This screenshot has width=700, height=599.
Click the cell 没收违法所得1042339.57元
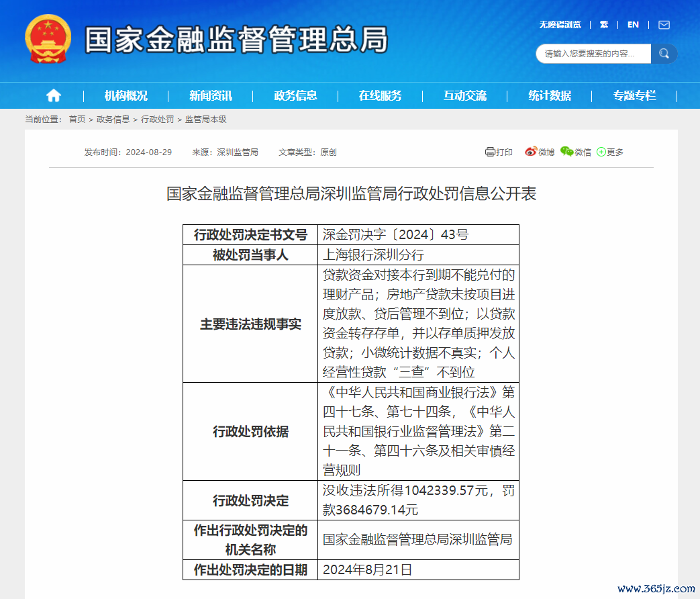point(418,500)
